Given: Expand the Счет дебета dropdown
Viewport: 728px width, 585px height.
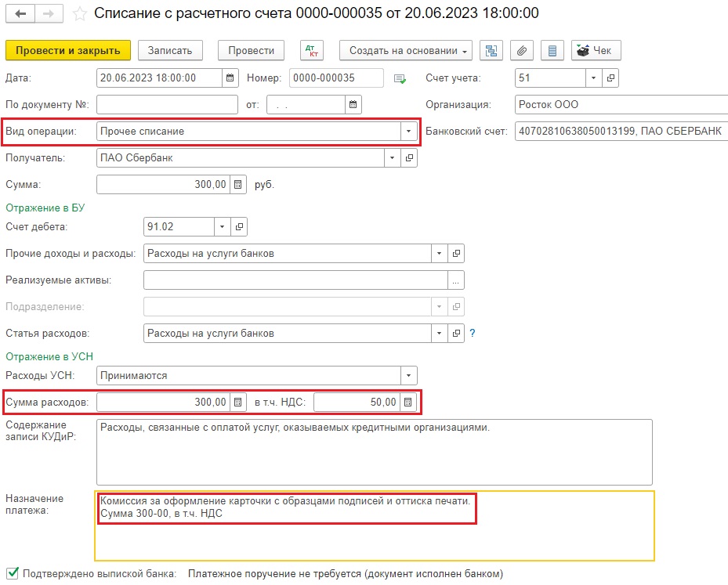Looking at the screenshot, I should [x=223, y=226].
